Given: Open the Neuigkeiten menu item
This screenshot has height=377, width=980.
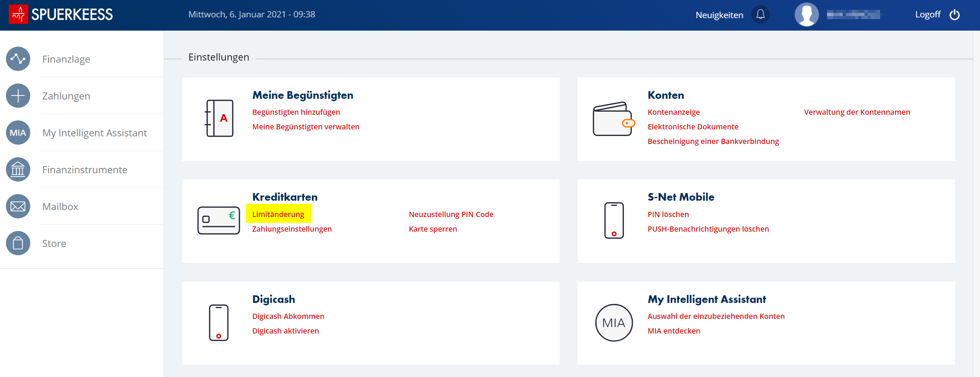Looking at the screenshot, I should [x=719, y=15].
